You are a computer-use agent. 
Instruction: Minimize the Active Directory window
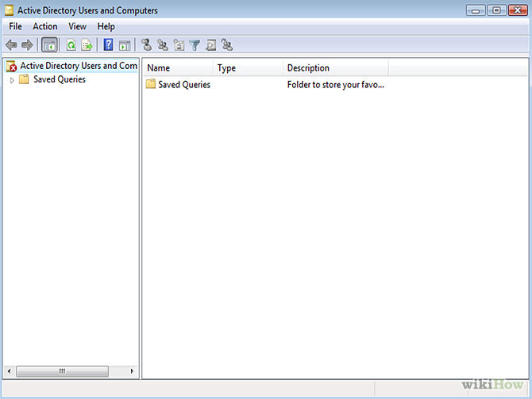pyautogui.click(x=476, y=10)
